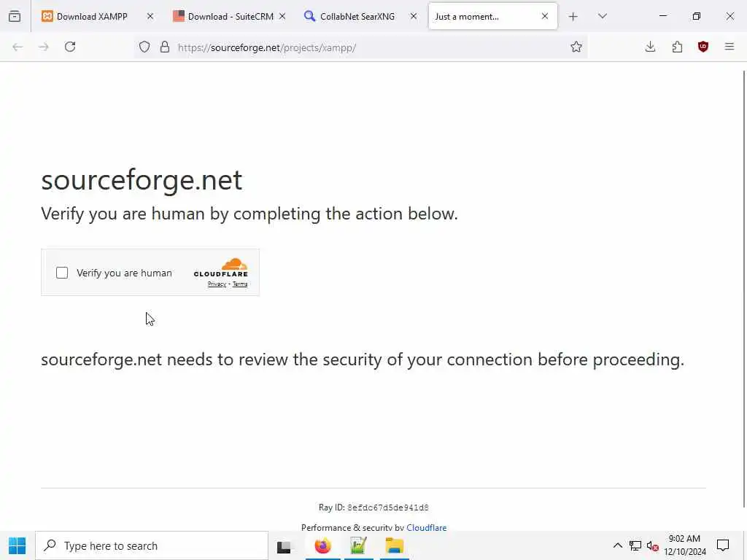The image size is (747, 560).
Task: Open the Firefox View recent browsing icon
Action: point(15,16)
